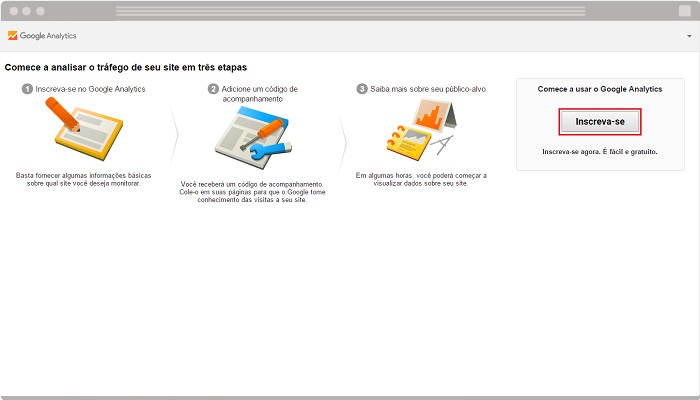Screen dimensions: 700x400
Task: Click the third gray window control circle
Action: tap(40, 11)
